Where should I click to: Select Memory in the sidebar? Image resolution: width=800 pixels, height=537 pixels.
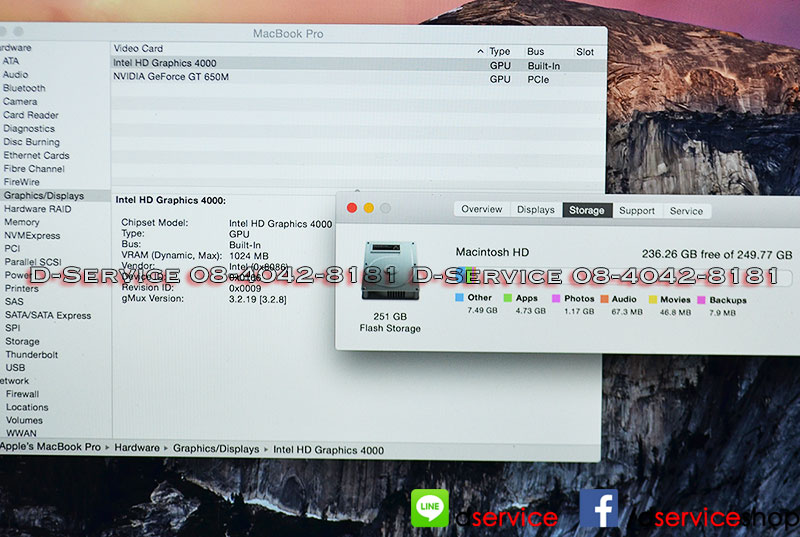21,222
